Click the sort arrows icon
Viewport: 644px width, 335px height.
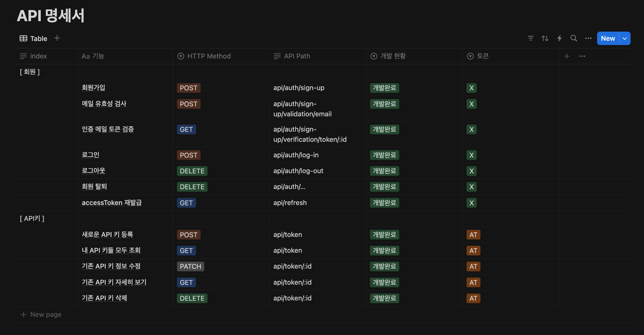pyautogui.click(x=545, y=38)
